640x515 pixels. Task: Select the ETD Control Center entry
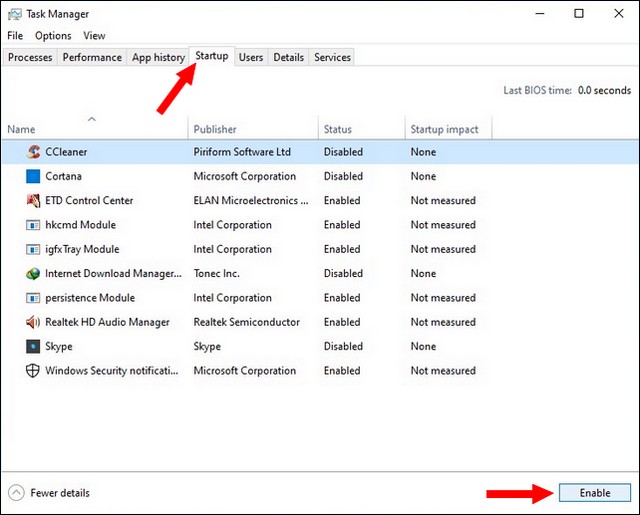(89, 200)
